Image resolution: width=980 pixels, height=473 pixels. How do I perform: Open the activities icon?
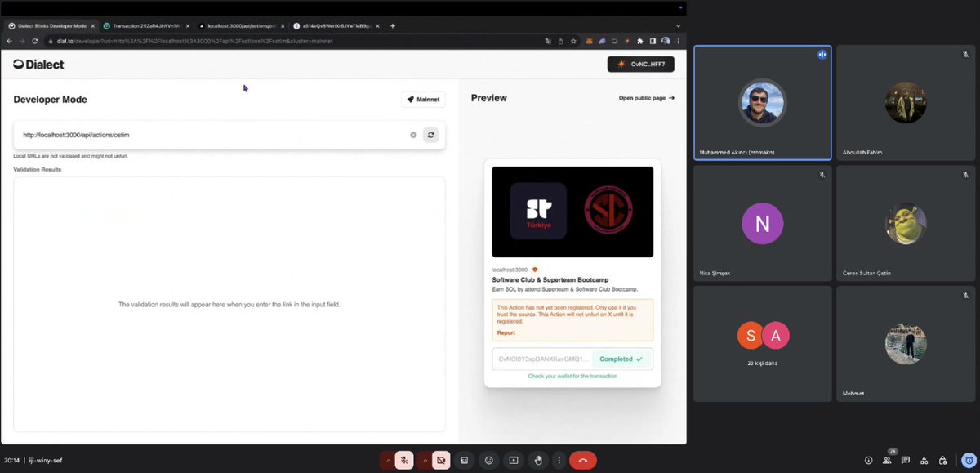point(924,460)
